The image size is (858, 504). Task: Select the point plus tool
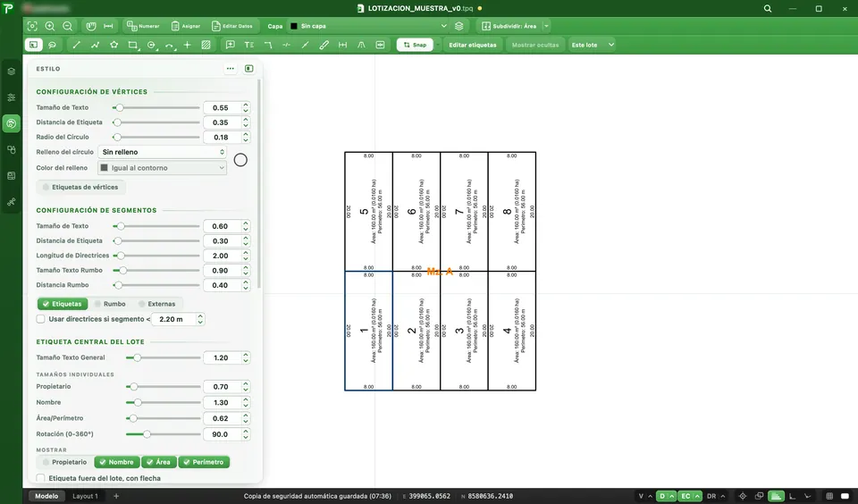click(187, 45)
